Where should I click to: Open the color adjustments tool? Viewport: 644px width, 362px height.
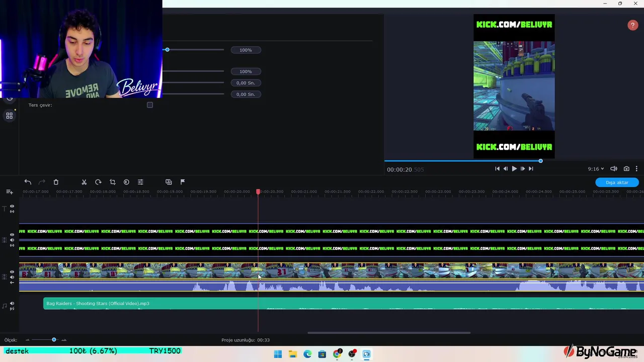pyautogui.click(x=126, y=182)
